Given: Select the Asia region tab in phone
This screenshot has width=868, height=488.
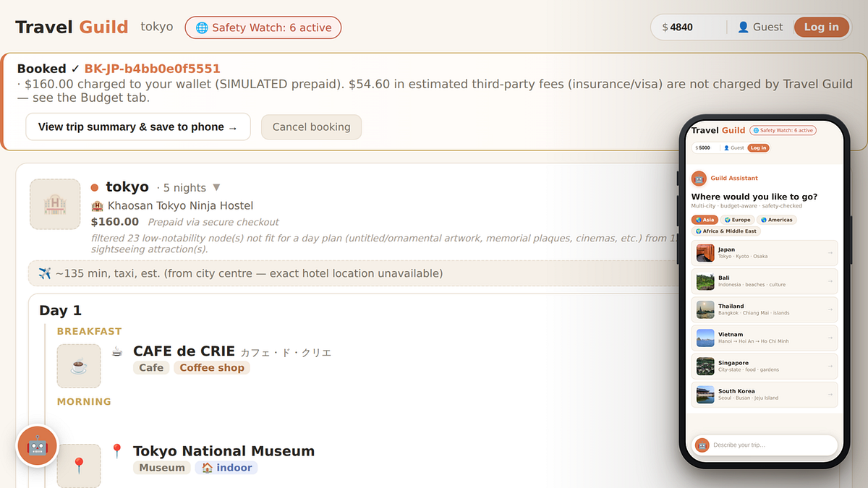Looking at the screenshot, I should 705,220.
